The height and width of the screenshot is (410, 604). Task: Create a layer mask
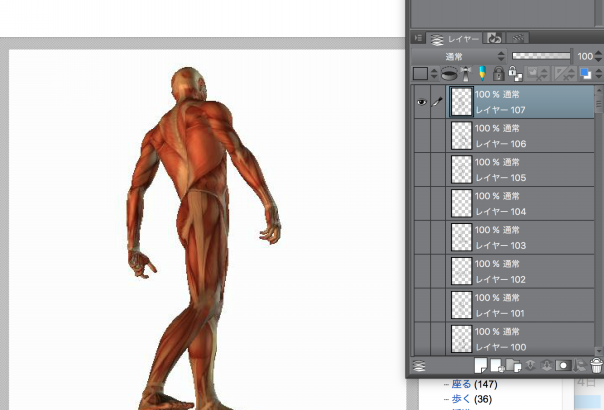tap(564, 366)
